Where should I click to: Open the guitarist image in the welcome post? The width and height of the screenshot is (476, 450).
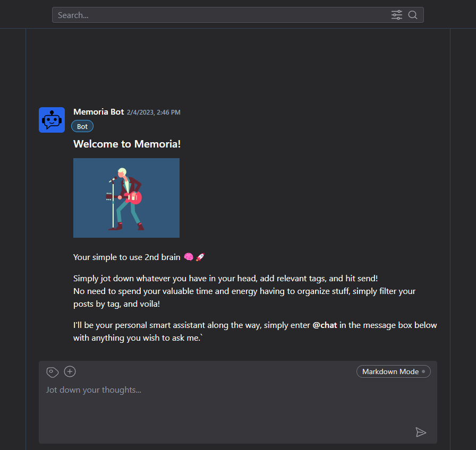click(x=126, y=198)
